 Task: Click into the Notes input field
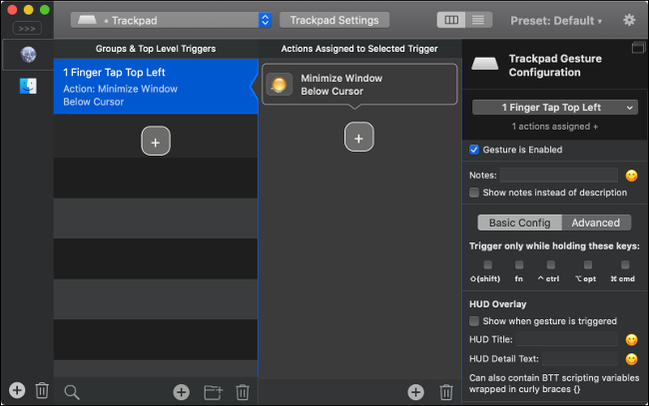point(559,175)
